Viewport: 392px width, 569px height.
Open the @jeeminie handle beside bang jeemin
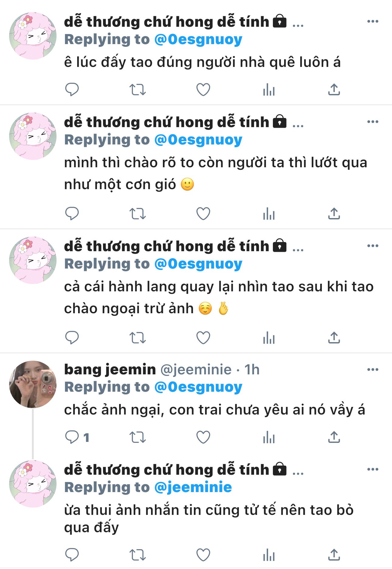[196, 370]
